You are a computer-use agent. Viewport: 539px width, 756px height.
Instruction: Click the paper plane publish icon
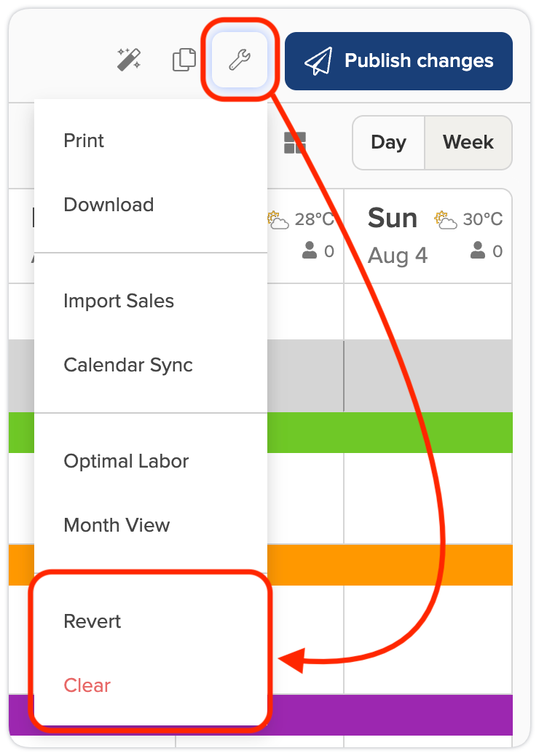tap(318, 61)
